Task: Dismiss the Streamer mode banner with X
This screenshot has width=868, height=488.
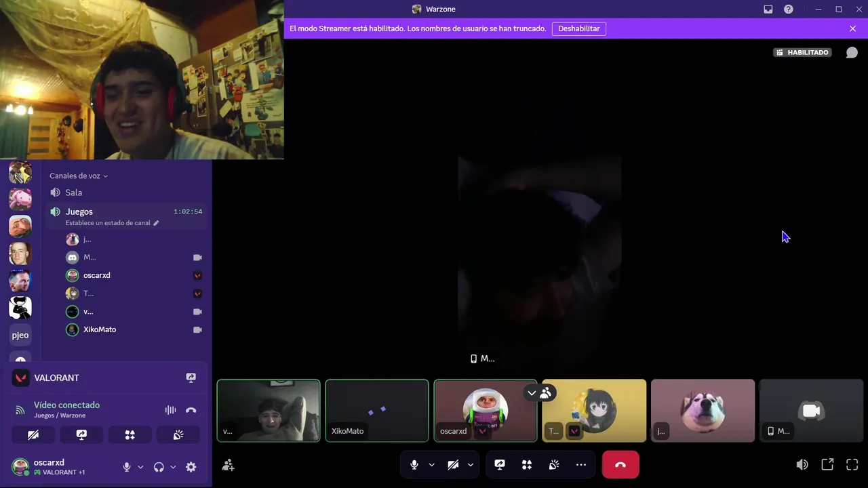Action: (852, 28)
